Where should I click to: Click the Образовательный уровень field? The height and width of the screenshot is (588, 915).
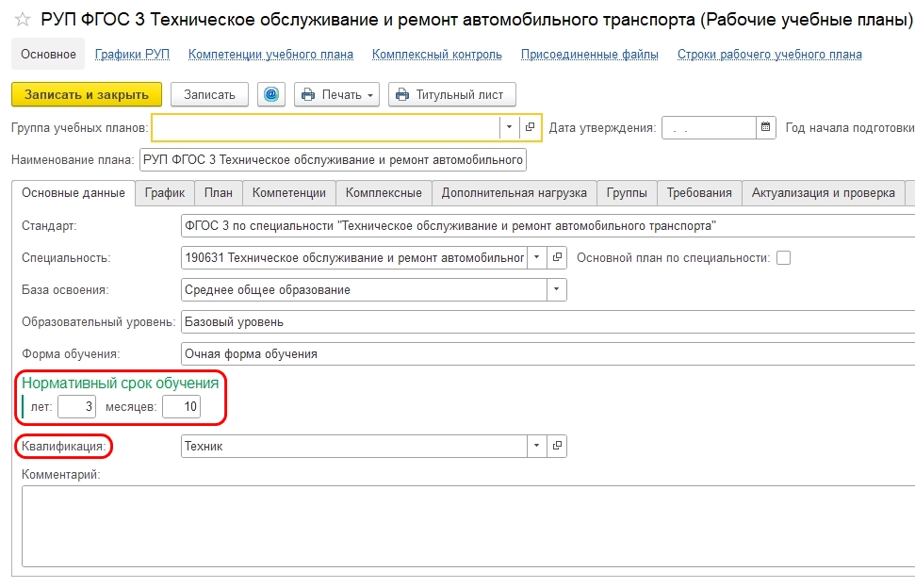(547, 321)
